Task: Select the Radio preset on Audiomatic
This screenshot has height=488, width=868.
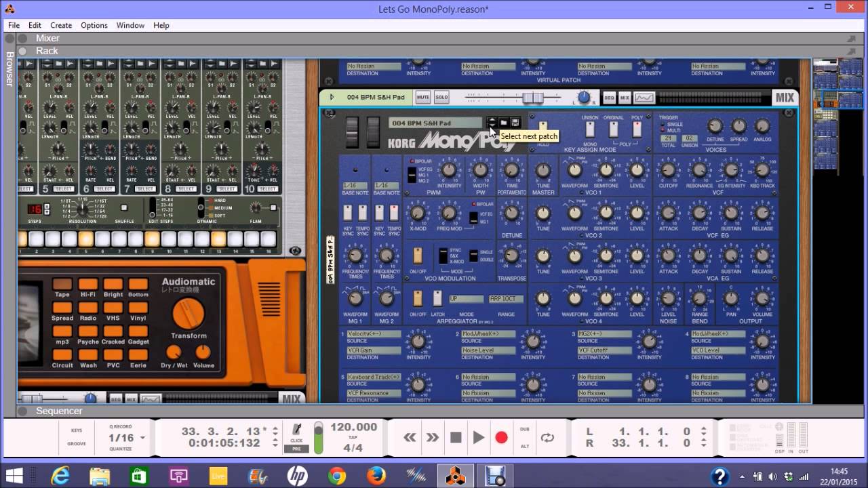Action: [x=87, y=308]
